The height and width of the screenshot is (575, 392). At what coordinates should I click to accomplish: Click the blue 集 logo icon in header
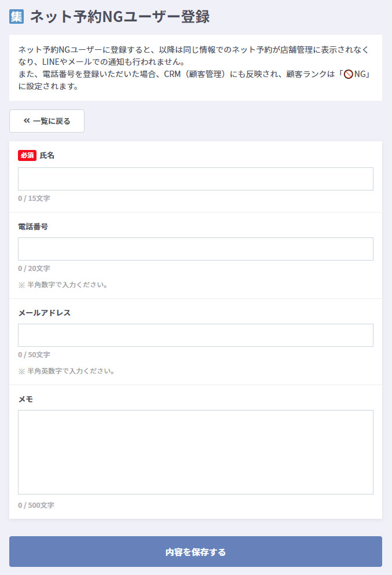click(16, 16)
